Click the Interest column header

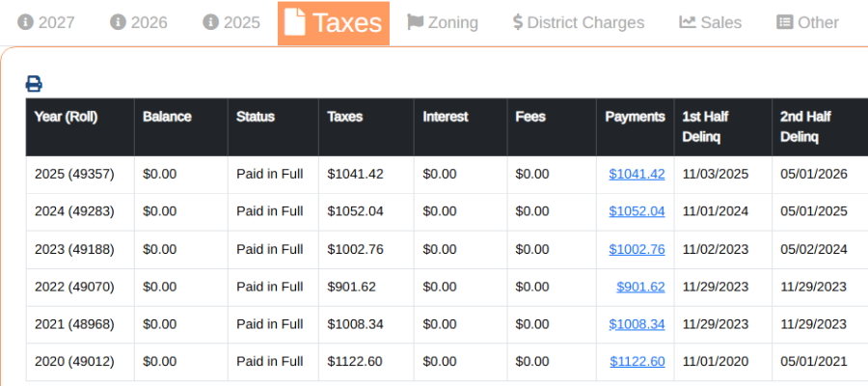[461, 127]
